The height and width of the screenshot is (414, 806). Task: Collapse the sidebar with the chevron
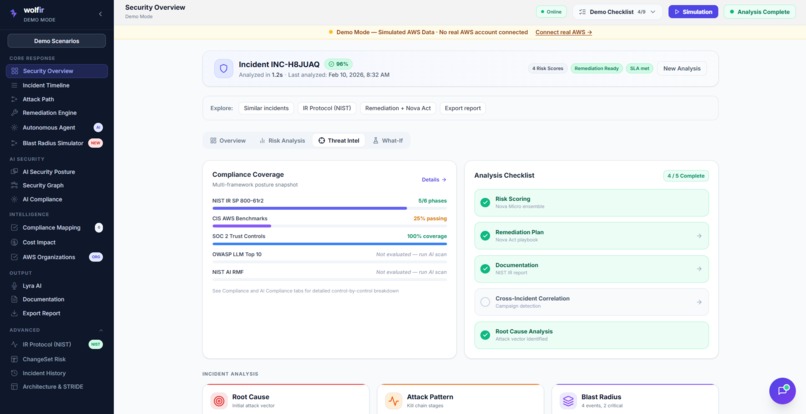click(x=100, y=14)
